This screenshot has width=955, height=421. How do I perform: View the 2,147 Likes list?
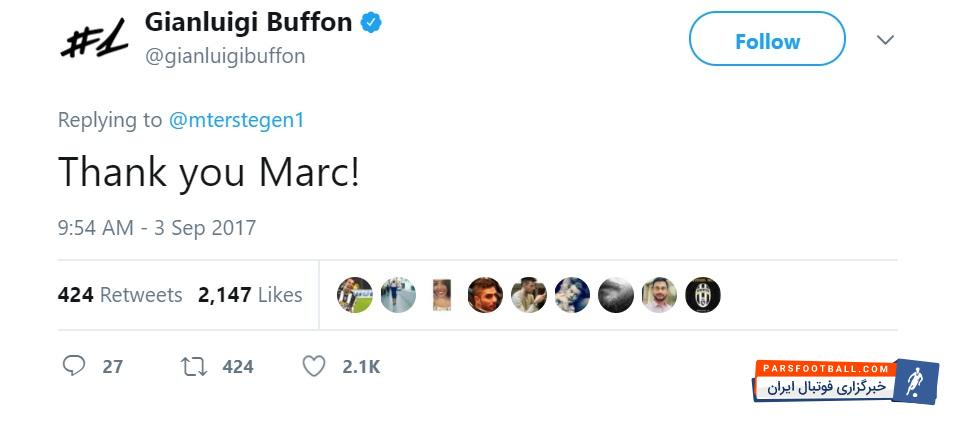250,295
